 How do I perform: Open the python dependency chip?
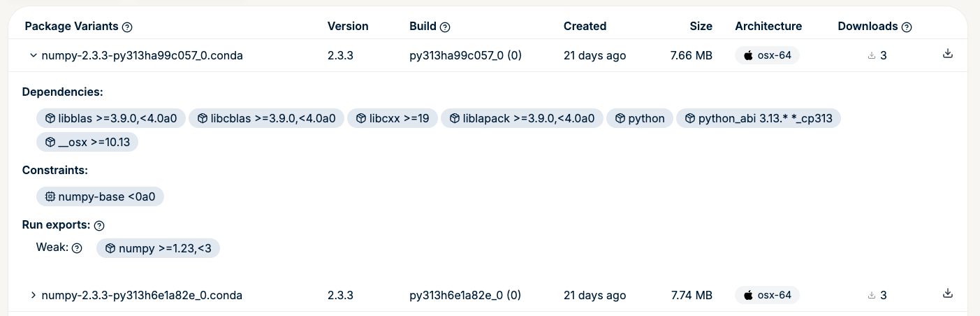[640, 118]
